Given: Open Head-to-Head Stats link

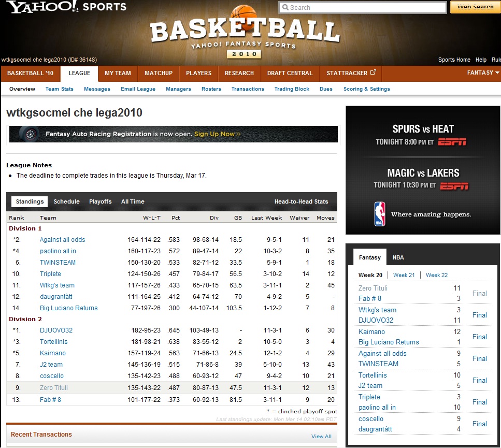Looking at the screenshot, I should tap(301, 201).
